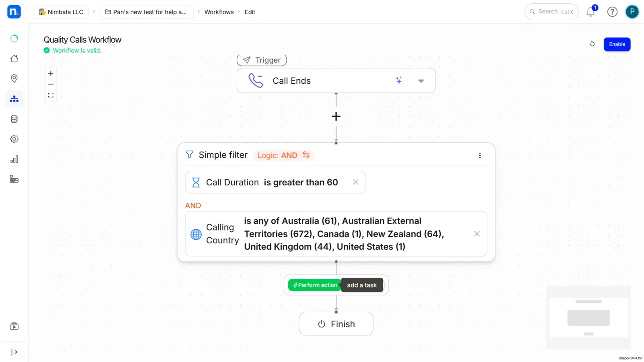This screenshot has height=362, width=644.
Task: Fit workflow to view
Action: tap(51, 95)
